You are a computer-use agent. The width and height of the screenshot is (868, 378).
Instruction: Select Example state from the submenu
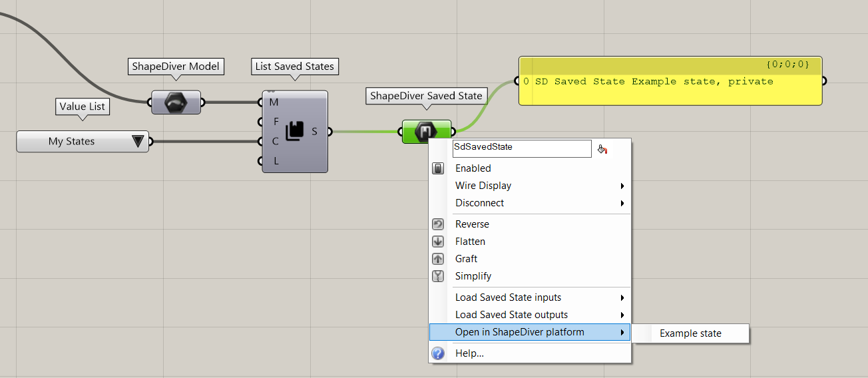(x=690, y=333)
